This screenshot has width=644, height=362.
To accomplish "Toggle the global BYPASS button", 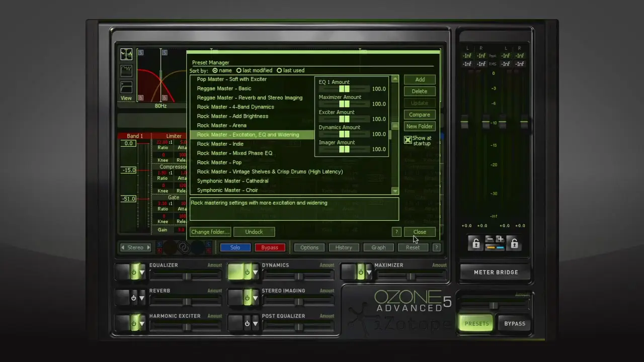I will (x=515, y=324).
